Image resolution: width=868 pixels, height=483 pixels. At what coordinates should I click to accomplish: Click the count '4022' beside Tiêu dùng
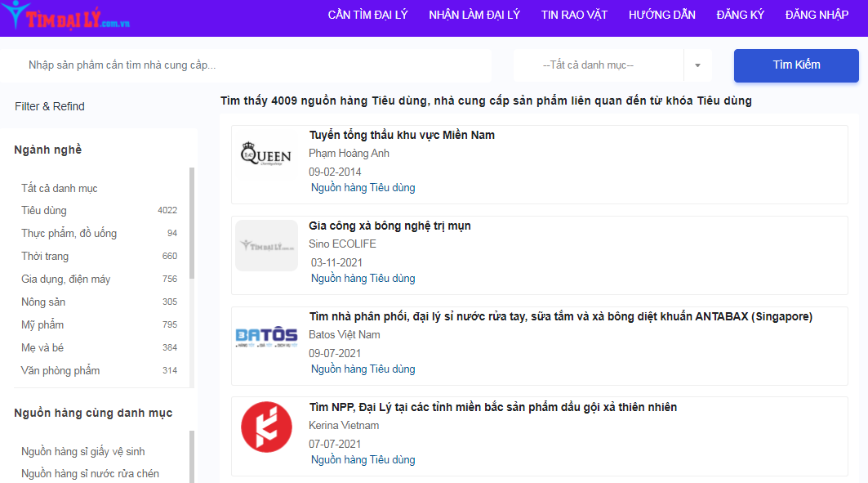pyautogui.click(x=167, y=211)
